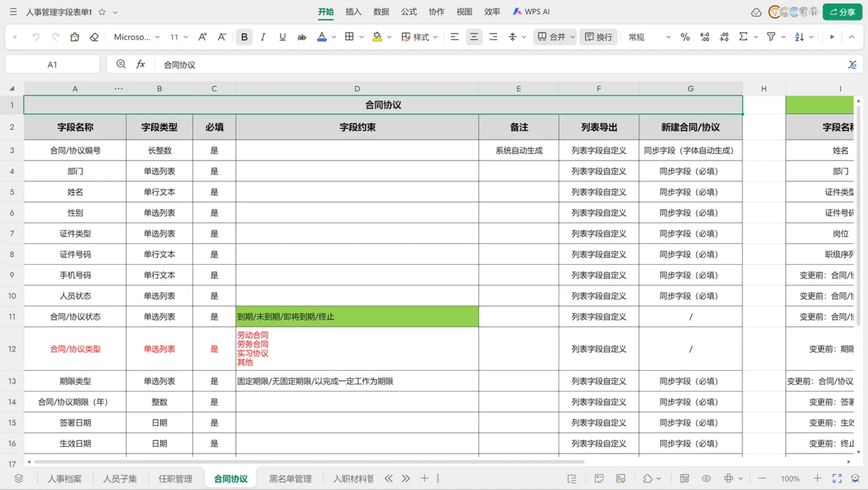This screenshot has height=490, width=868.
Task: Open the 黑名单管理 sheet tab
Action: [290, 478]
